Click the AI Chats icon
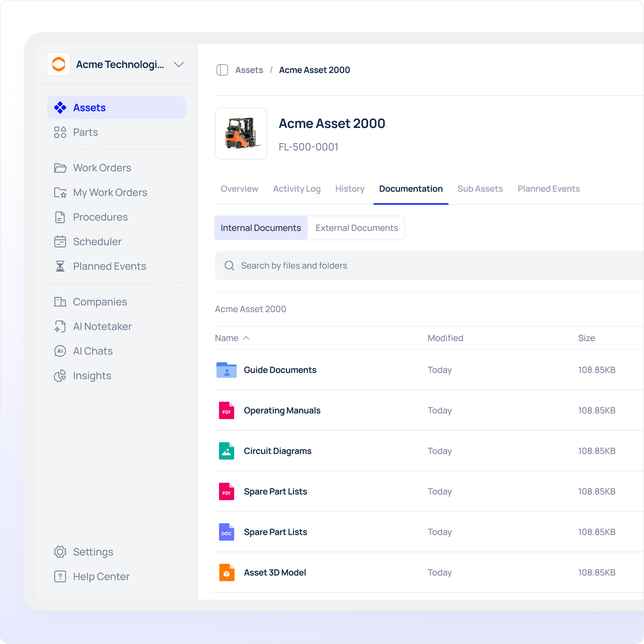The width and height of the screenshot is (644, 644). click(60, 351)
